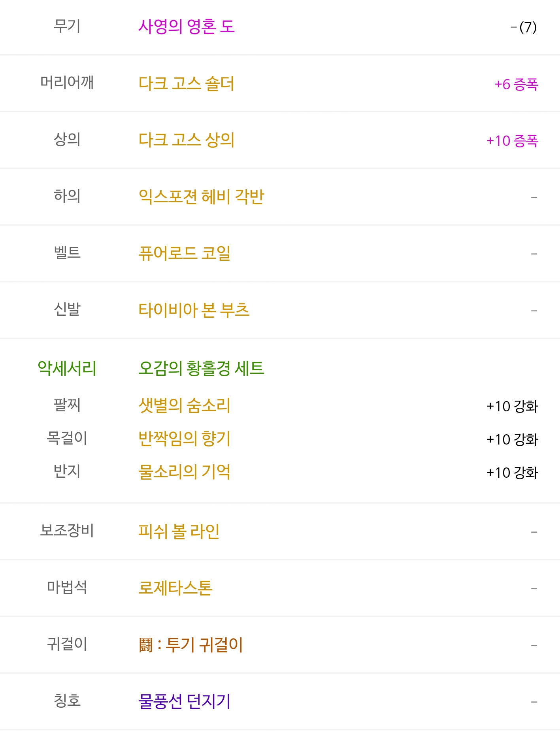Select the 반짝임의 향기 necklace item

click(185, 439)
